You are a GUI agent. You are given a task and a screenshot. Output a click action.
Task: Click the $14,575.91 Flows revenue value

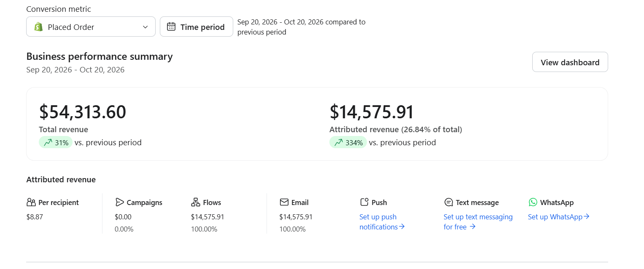[207, 217]
